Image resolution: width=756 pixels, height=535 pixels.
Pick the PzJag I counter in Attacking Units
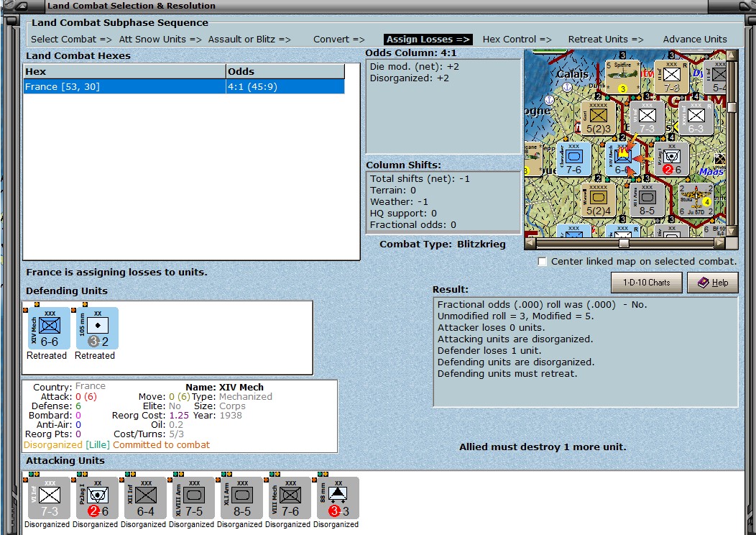tap(98, 498)
